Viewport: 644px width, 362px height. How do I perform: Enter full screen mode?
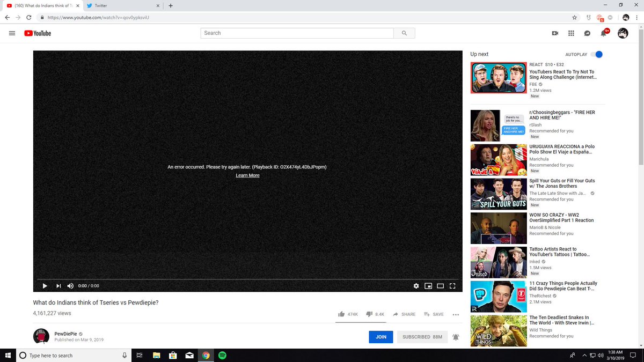452,286
